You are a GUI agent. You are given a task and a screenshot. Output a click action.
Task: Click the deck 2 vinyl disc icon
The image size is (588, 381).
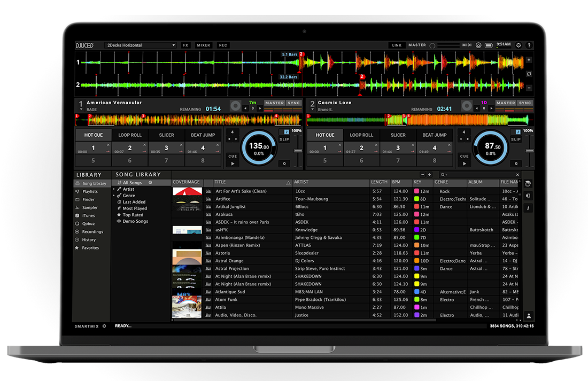(467, 106)
